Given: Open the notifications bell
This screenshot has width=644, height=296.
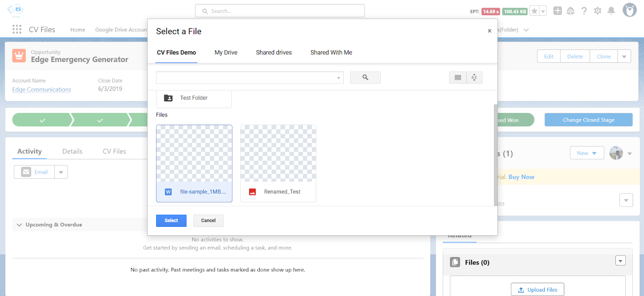Looking at the screenshot, I should point(611,11).
